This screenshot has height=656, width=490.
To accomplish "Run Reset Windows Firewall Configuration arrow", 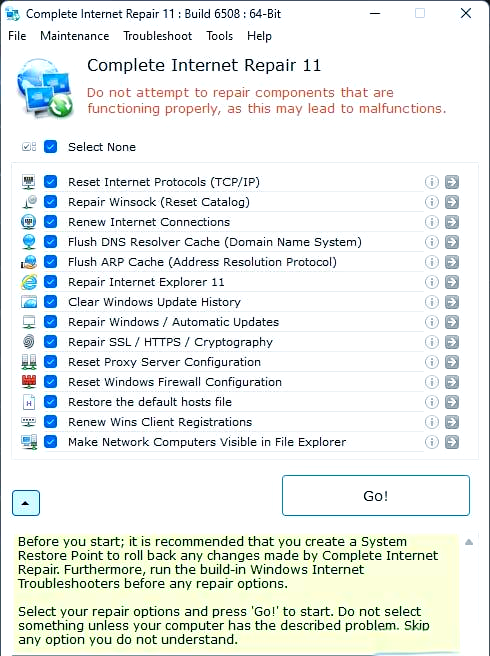I will coord(452,382).
